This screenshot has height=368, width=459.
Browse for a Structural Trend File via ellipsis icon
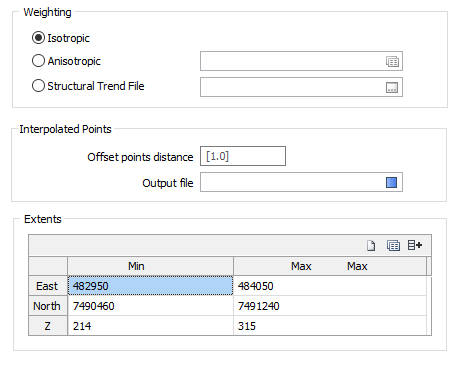click(392, 88)
